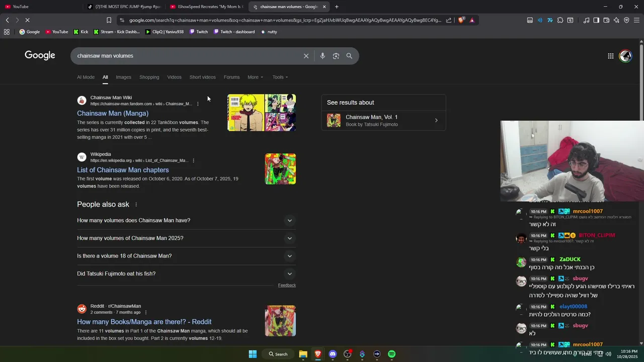Open the browser hamburger main menu
The width and height of the screenshot is (644, 362).
636,20
